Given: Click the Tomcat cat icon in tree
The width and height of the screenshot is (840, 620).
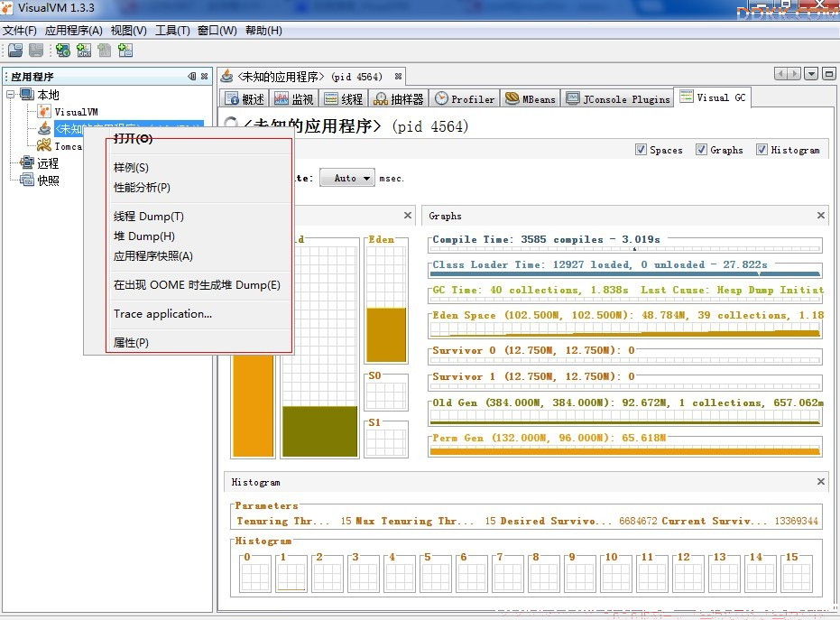Looking at the screenshot, I should pyautogui.click(x=44, y=144).
